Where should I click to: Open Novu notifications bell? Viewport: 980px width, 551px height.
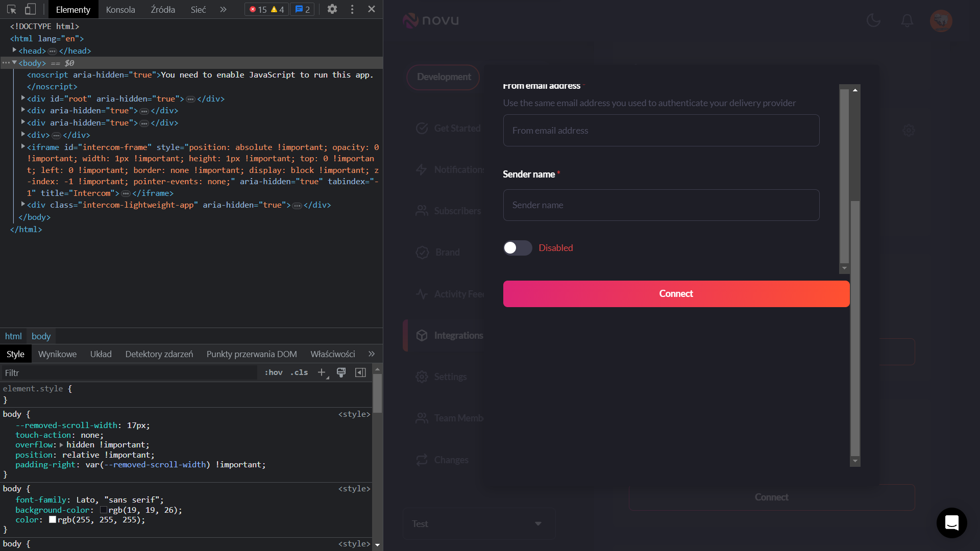(907, 20)
